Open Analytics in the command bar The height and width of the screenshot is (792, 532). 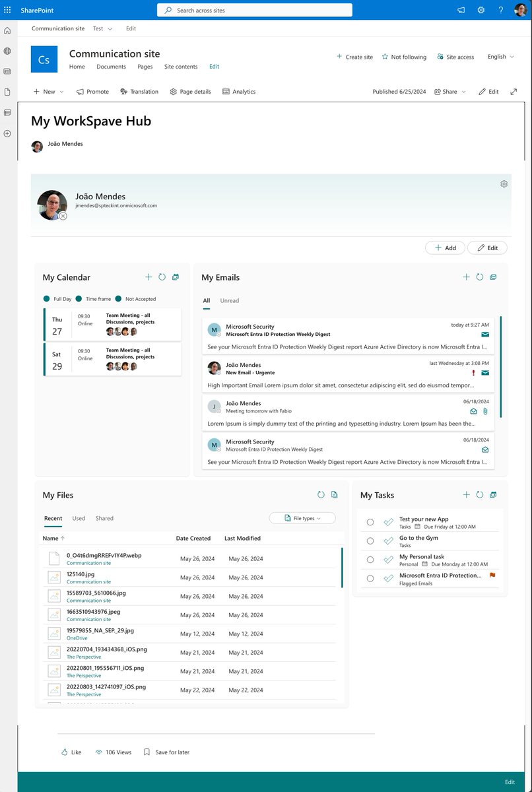point(239,92)
